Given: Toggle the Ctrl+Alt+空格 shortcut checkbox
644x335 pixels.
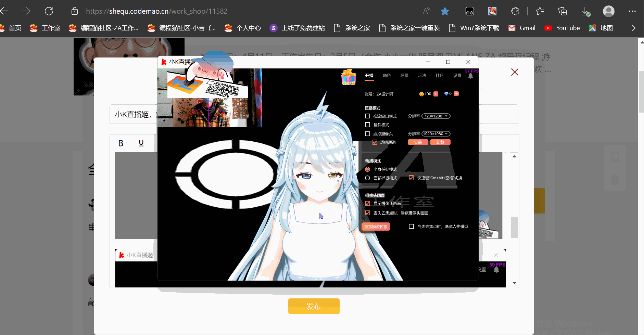Looking at the screenshot, I should point(411,178).
